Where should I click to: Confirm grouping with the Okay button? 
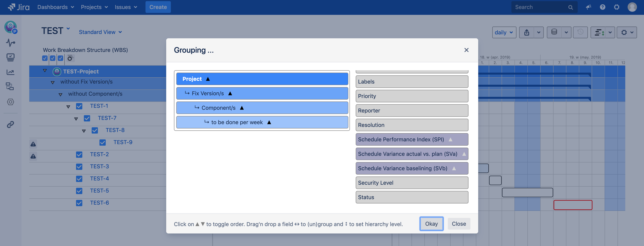click(x=431, y=224)
